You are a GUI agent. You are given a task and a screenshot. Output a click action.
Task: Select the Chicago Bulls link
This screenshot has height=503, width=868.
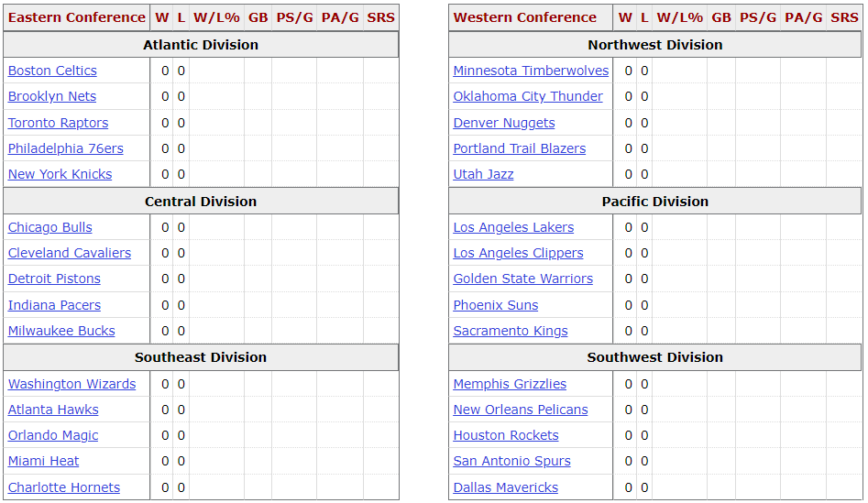coord(50,227)
